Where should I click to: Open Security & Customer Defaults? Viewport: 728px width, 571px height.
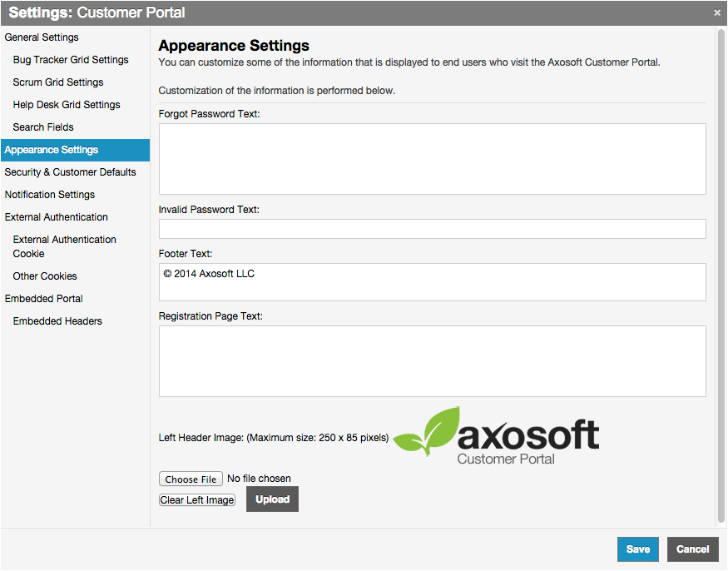point(70,172)
